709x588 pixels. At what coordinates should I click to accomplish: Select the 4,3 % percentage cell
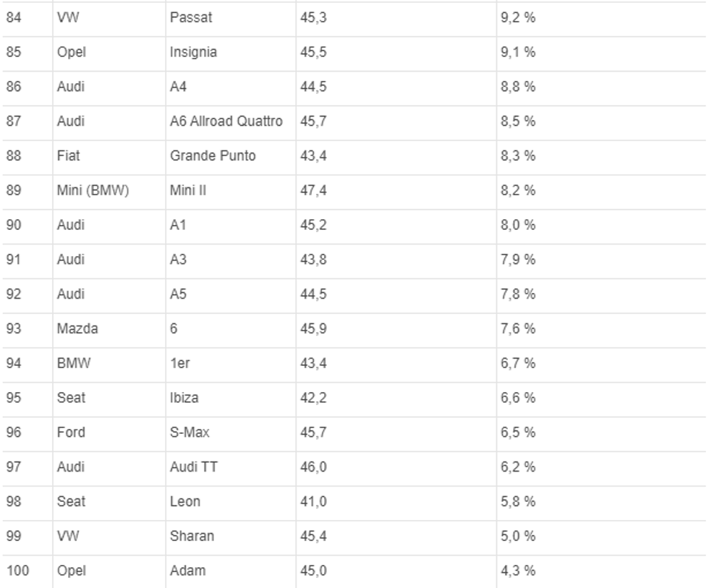[518, 571]
